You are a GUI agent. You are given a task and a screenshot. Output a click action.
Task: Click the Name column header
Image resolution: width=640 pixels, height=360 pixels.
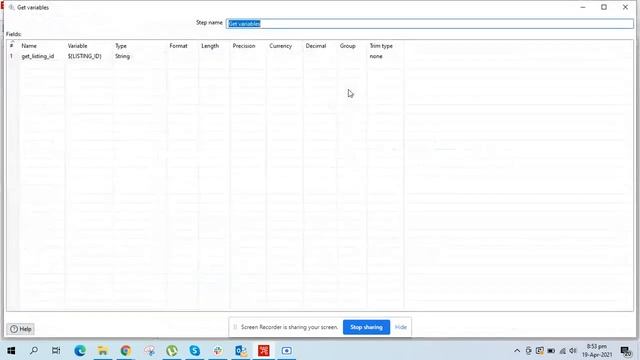[29, 46]
